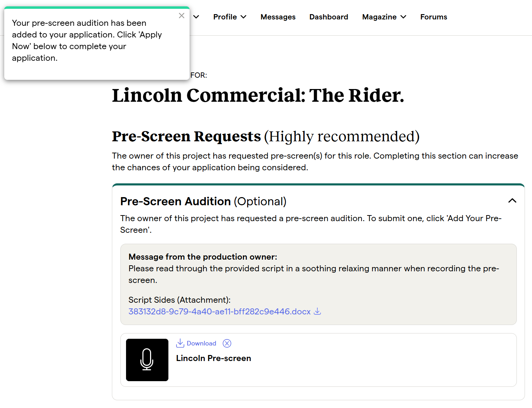Screen dimensions: 532x408
Task: Remove the Lincoln Pre-screen audition
Action: click(227, 343)
